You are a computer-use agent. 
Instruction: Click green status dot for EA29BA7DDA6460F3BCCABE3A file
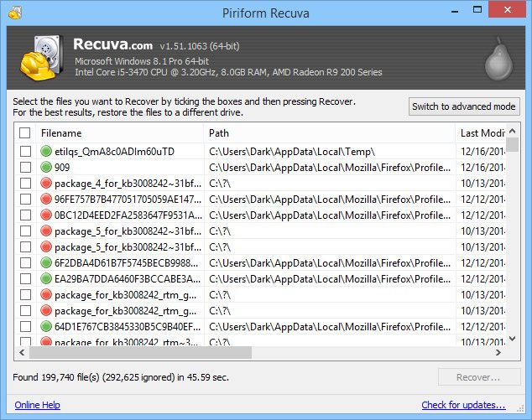[x=46, y=278]
